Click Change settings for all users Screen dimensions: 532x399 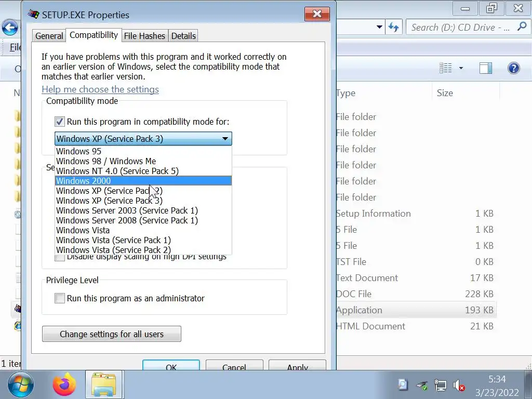112,334
